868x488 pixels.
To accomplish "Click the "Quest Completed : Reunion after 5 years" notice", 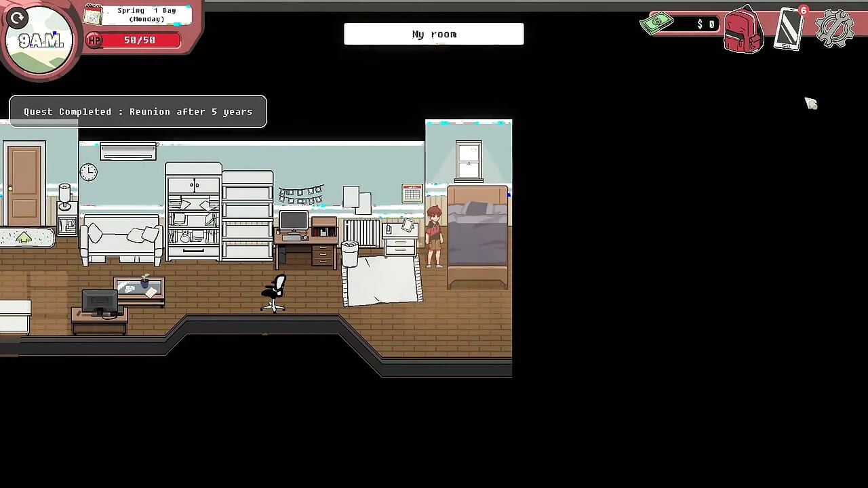I will pos(138,112).
